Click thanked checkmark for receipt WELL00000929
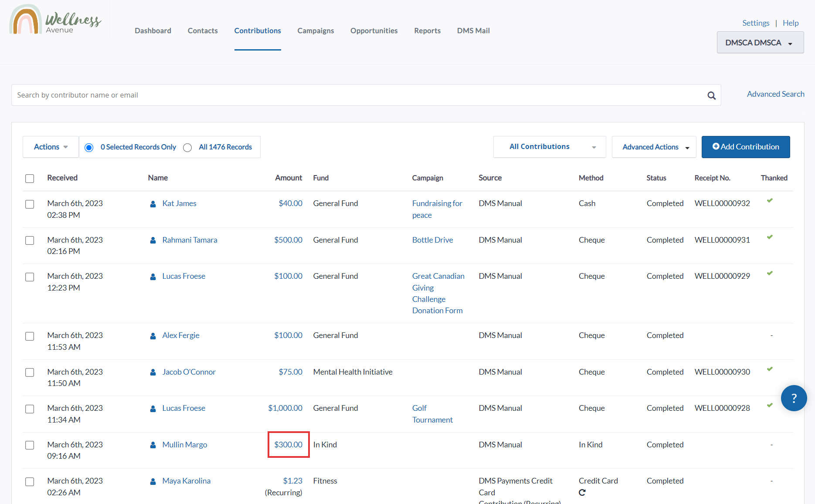This screenshot has height=504, width=815. 770,274
